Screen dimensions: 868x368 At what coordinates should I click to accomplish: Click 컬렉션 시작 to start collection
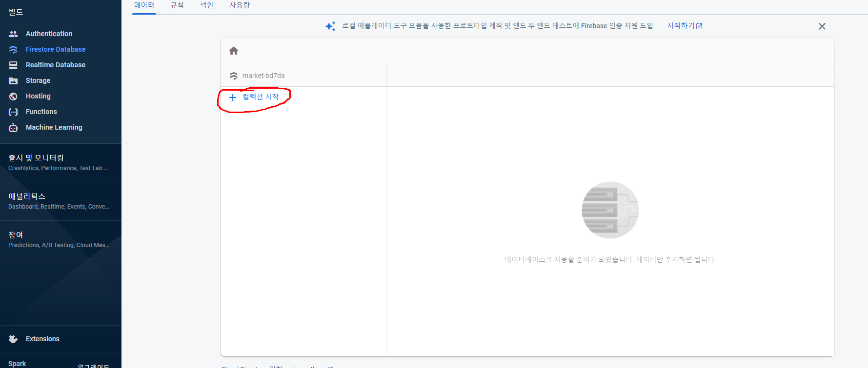point(261,97)
